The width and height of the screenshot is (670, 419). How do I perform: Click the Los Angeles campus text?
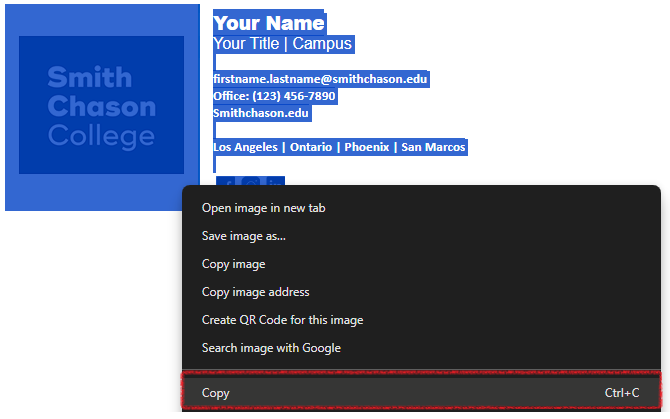[245, 147]
